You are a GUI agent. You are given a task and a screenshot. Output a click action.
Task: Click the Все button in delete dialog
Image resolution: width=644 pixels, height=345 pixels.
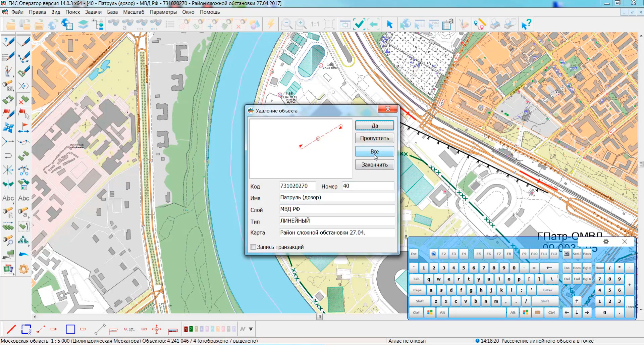click(x=374, y=152)
